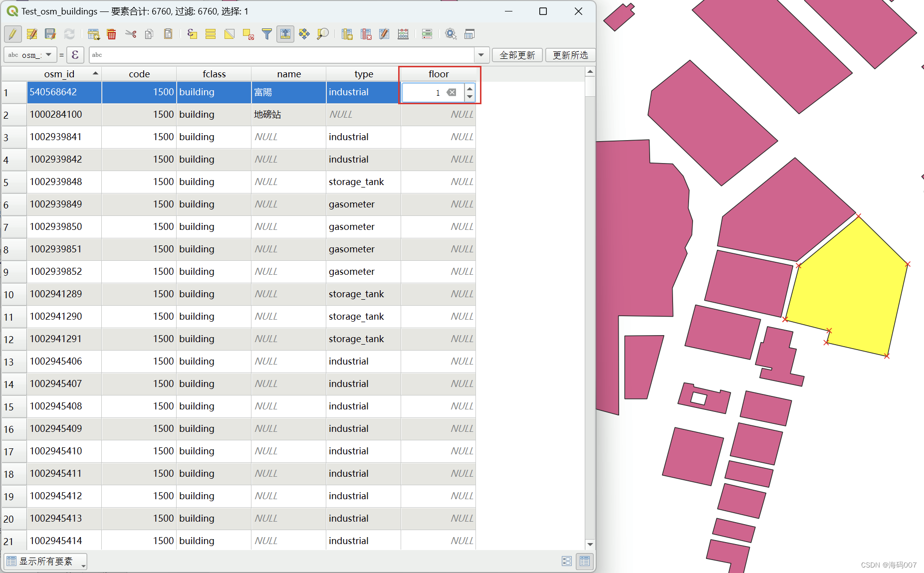Switch to form view icon
Screen dimensions: 924x573
(566, 561)
